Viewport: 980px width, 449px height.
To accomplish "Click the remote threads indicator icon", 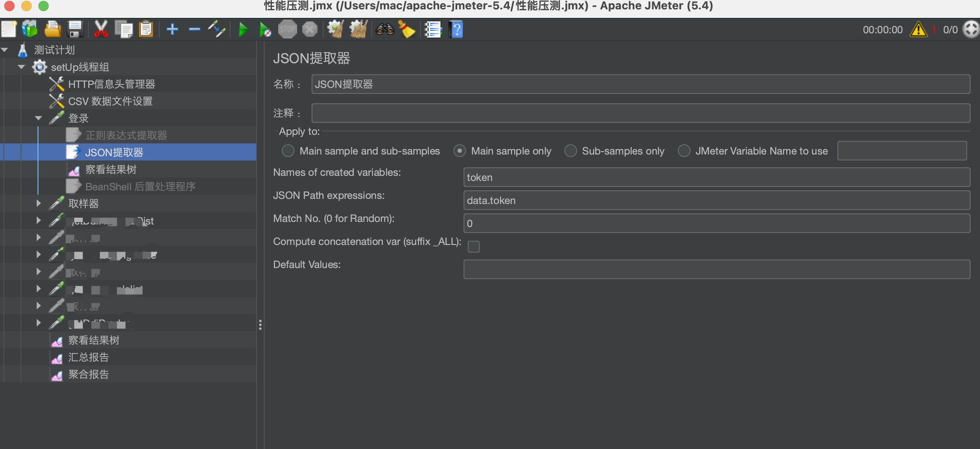I will point(971,29).
